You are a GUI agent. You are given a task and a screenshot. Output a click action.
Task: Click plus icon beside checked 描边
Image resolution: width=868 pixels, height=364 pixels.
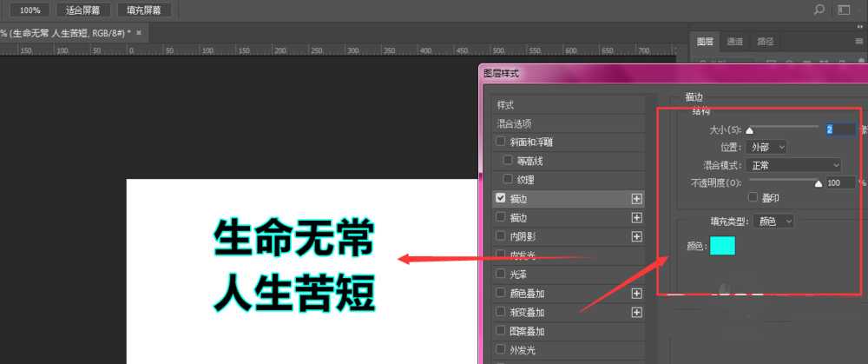(x=636, y=198)
